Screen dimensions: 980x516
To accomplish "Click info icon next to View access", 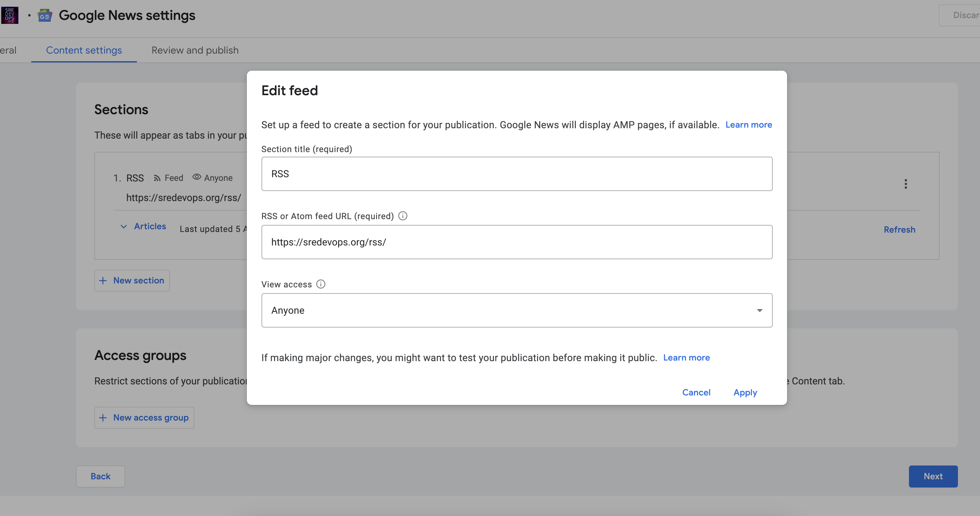I will (321, 284).
